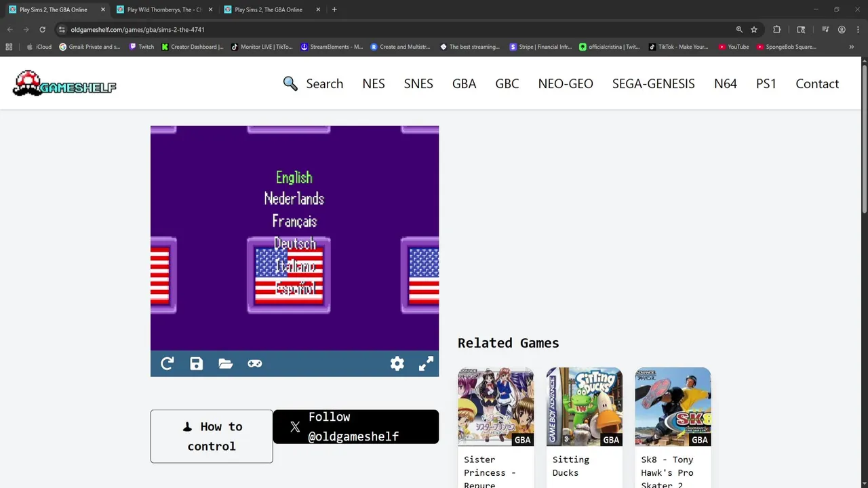
Task: Open the Monitor LIVE TikTok bookmark
Action: click(x=262, y=47)
